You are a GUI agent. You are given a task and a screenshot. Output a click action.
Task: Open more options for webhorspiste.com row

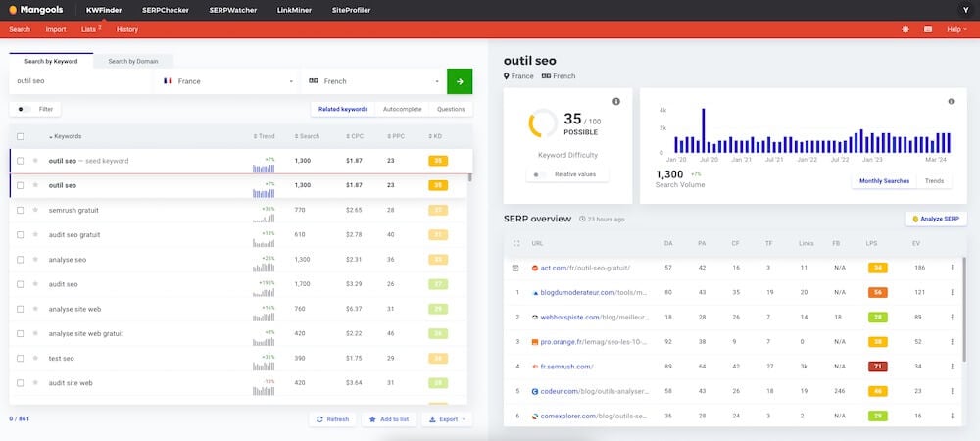pyautogui.click(x=953, y=318)
